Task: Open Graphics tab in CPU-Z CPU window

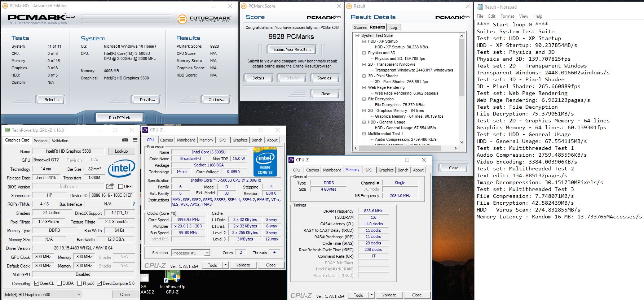Action: [240, 140]
